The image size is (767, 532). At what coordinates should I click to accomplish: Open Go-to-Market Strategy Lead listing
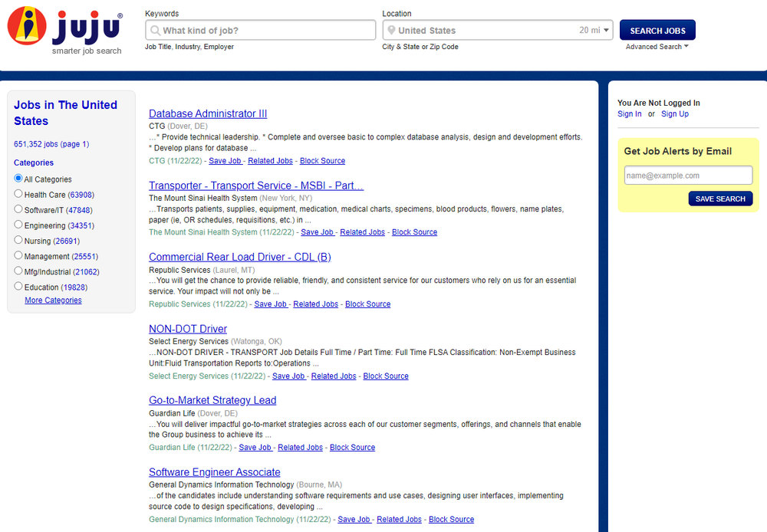[212, 400]
